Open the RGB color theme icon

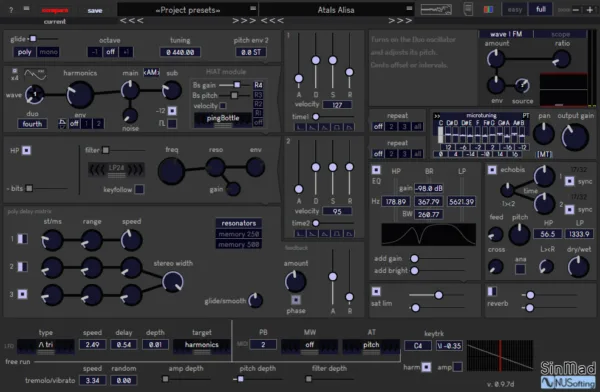point(488,10)
